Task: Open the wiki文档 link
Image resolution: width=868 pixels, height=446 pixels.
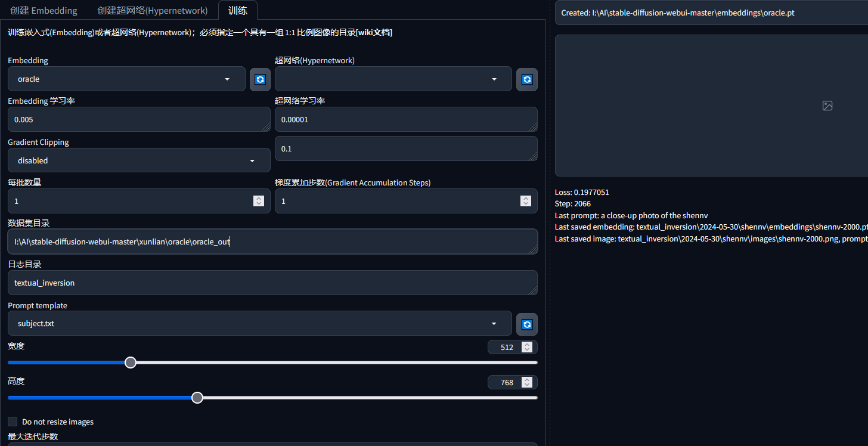Action: (374, 32)
